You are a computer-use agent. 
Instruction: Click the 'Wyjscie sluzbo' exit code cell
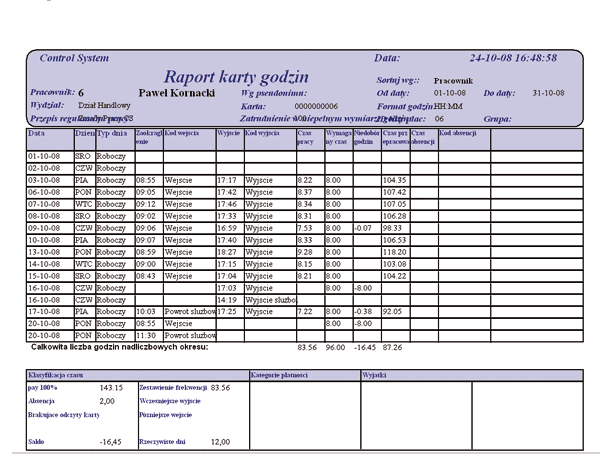pos(271,300)
